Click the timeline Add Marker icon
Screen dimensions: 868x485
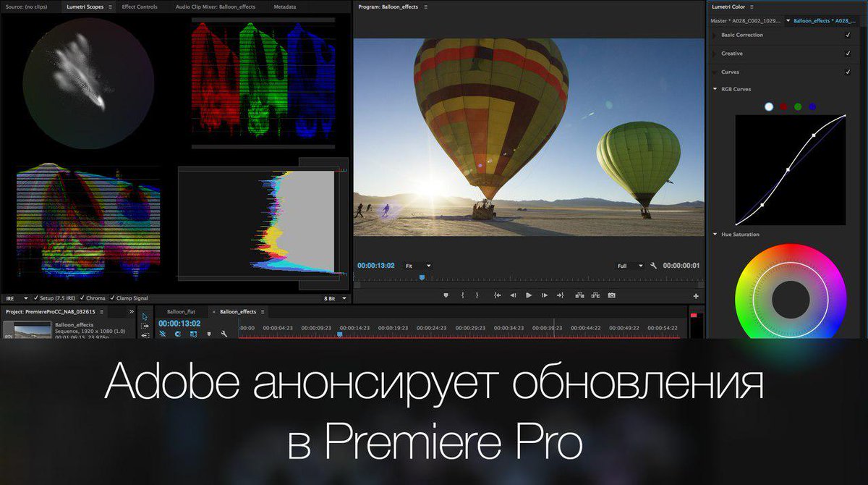209,334
